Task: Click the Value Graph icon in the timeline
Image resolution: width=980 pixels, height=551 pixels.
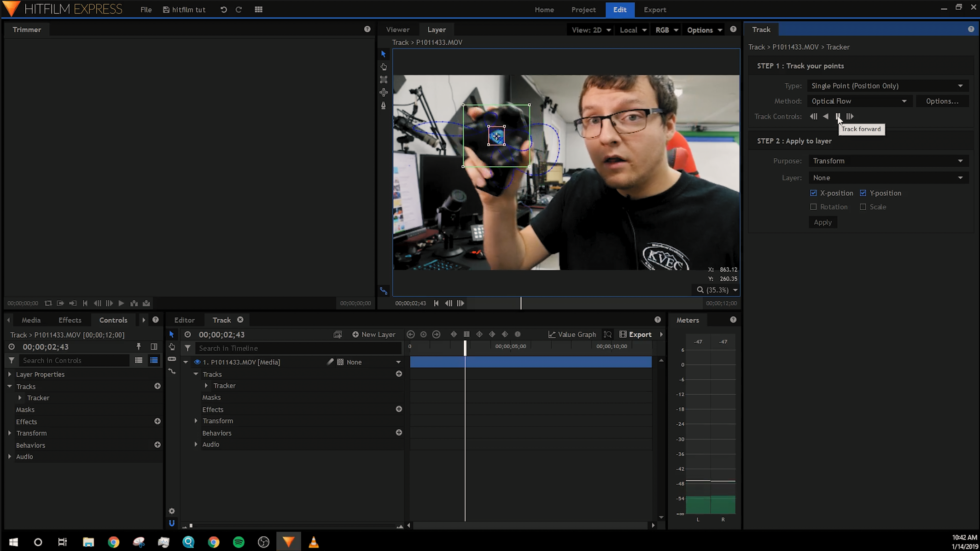Action: tap(552, 334)
